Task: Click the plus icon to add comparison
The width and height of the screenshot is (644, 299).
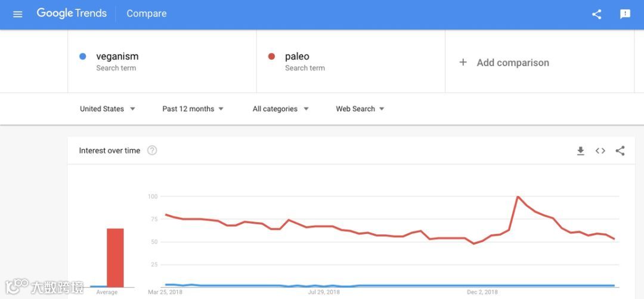Action: pos(463,62)
